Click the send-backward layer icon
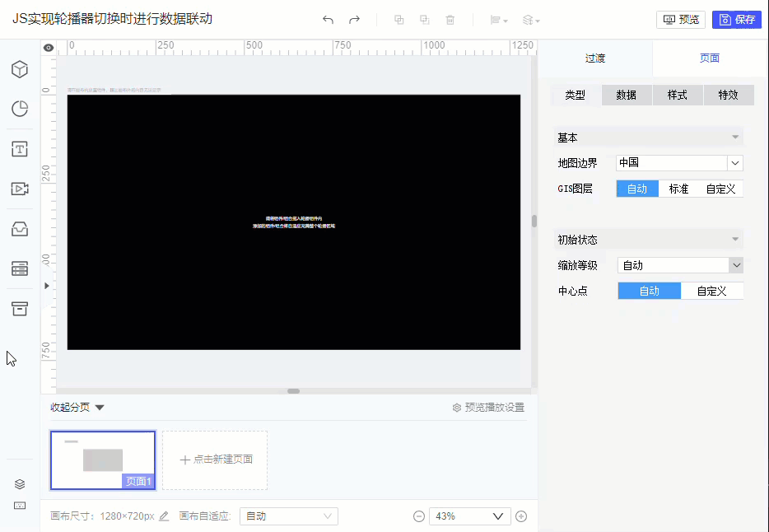This screenshot has width=769, height=532. (425, 20)
